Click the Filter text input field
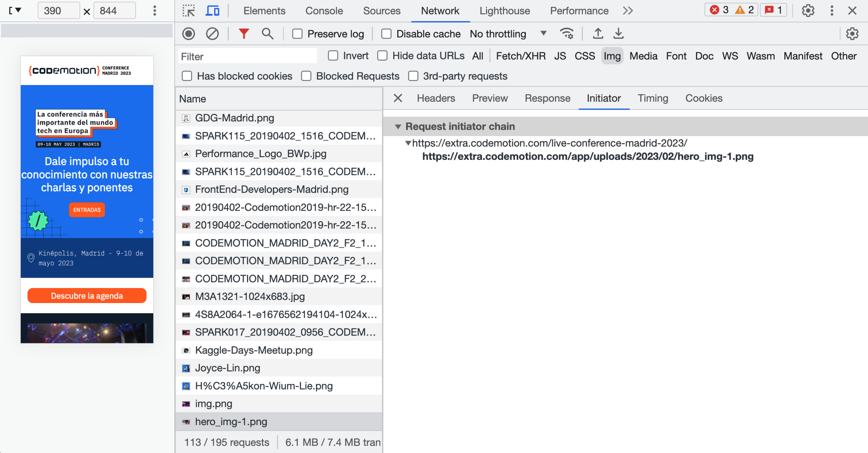This screenshot has height=453, width=868. coord(247,56)
